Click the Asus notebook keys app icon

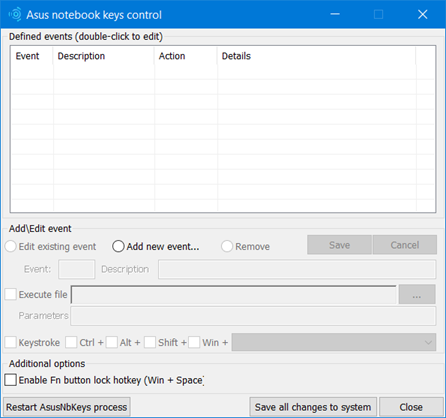point(15,14)
